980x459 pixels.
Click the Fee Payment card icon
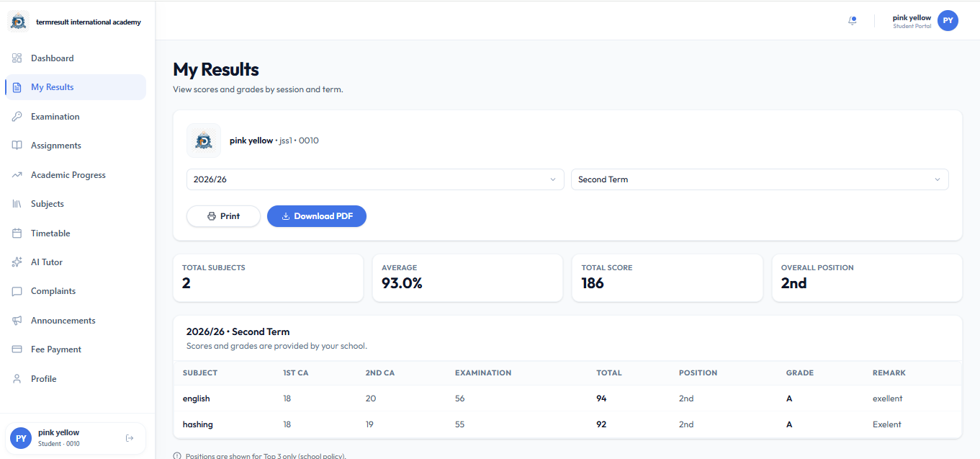(x=17, y=349)
